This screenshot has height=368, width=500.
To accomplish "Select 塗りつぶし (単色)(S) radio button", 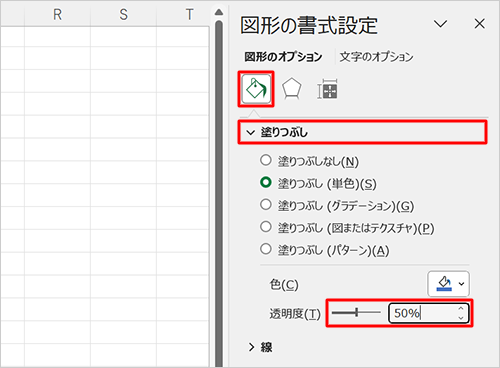I will click(266, 182).
